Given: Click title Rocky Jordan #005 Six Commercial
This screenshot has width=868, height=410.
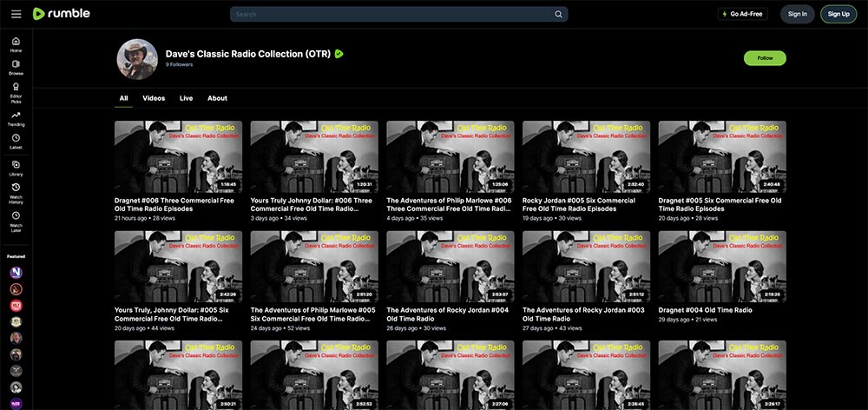Looking at the screenshot, I should pos(579,204).
